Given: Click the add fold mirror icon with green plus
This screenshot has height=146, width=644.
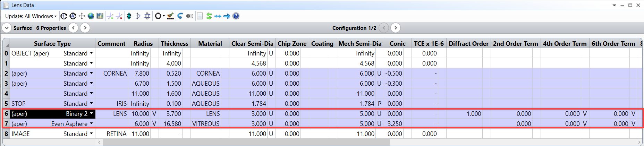Looking at the screenshot, I should [110, 16].
